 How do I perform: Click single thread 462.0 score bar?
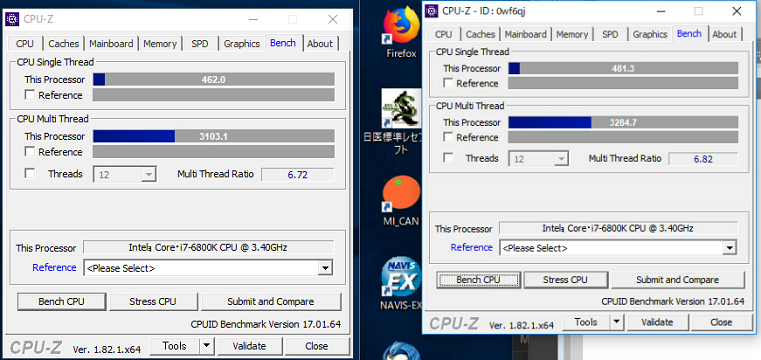click(214, 80)
